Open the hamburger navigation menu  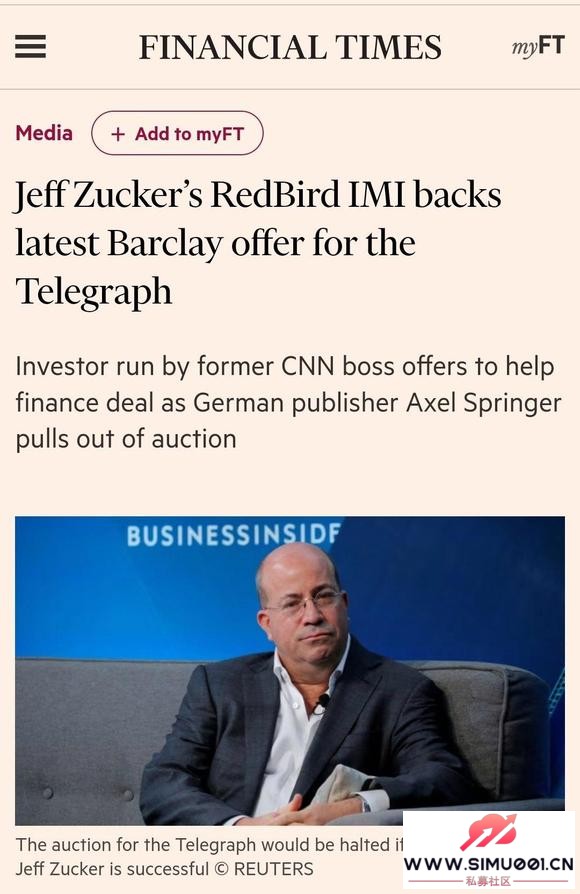point(30,47)
